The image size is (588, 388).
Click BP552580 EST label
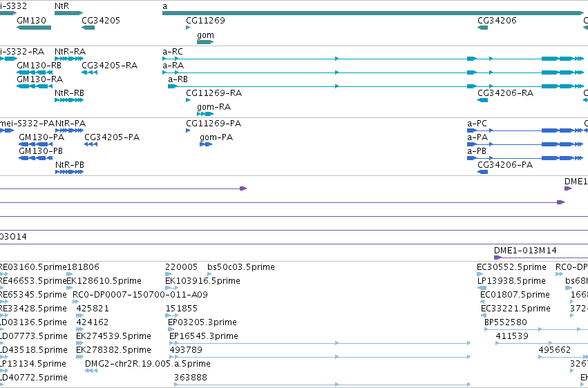coord(506,322)
